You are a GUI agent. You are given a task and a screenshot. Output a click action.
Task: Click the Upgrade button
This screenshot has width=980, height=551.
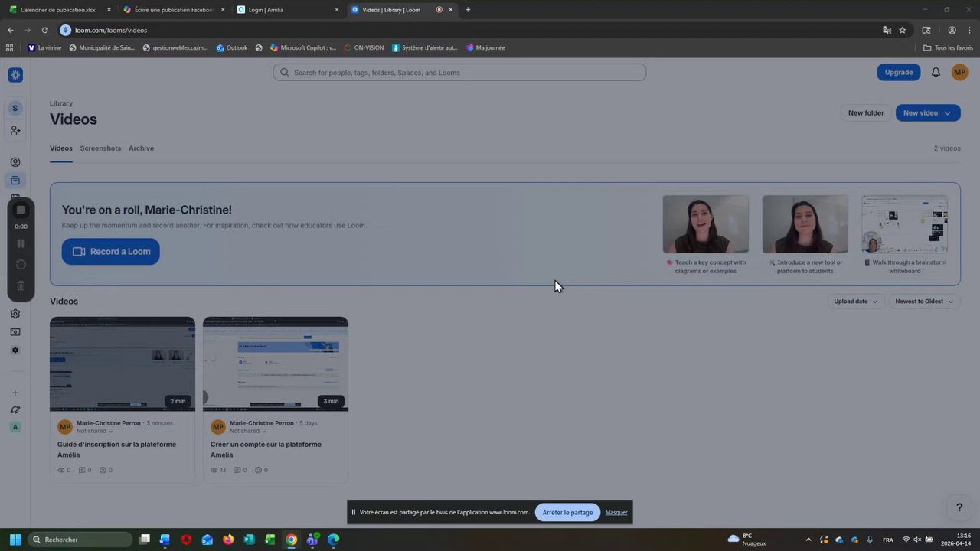(899, 72)
